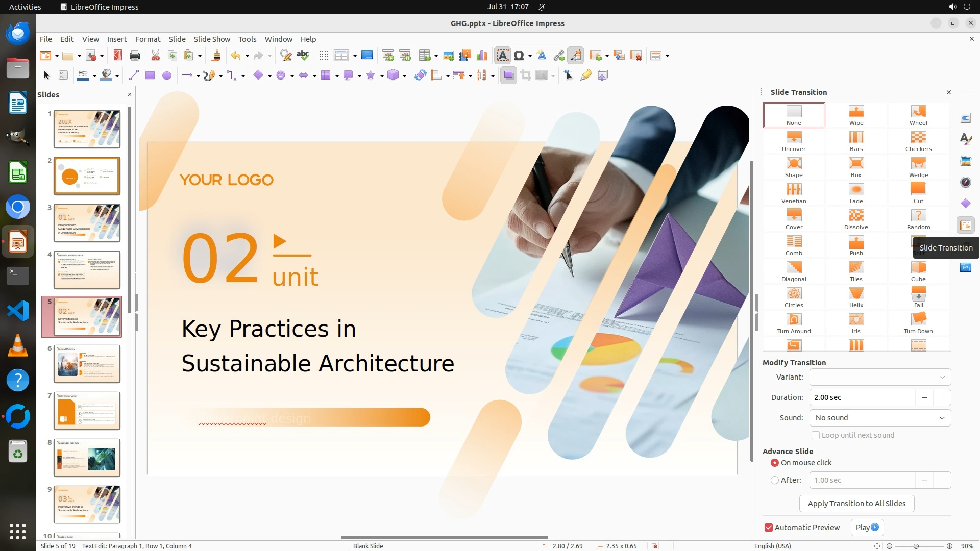Image resolution: width=980 pixels, height=551 pixels.
Task: Expand the Sound dropdown list
Action: 880,418
